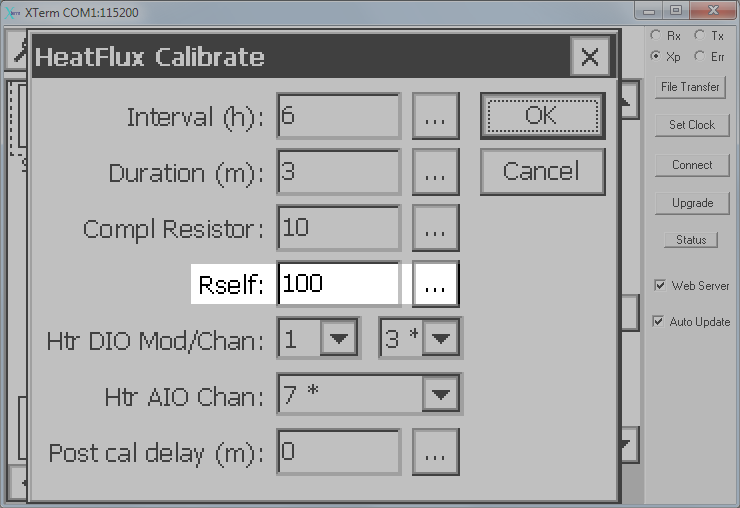Click the Interval (h) value field
740x508 pixels.
(x=338, y=116)
